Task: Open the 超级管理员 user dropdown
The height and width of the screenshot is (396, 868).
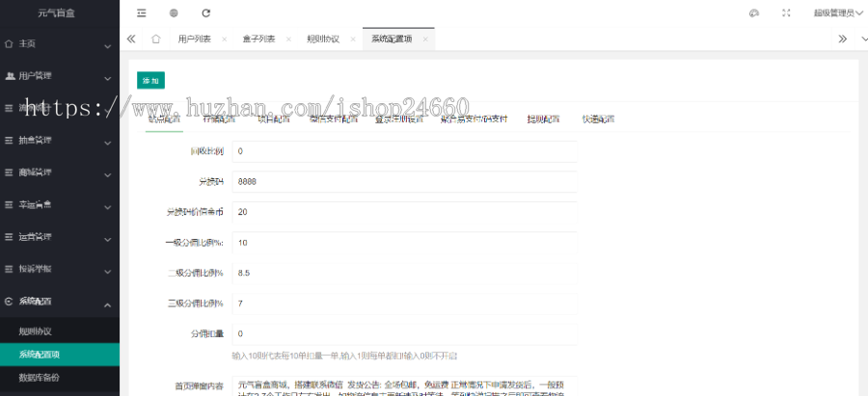Action: (838, 13)
